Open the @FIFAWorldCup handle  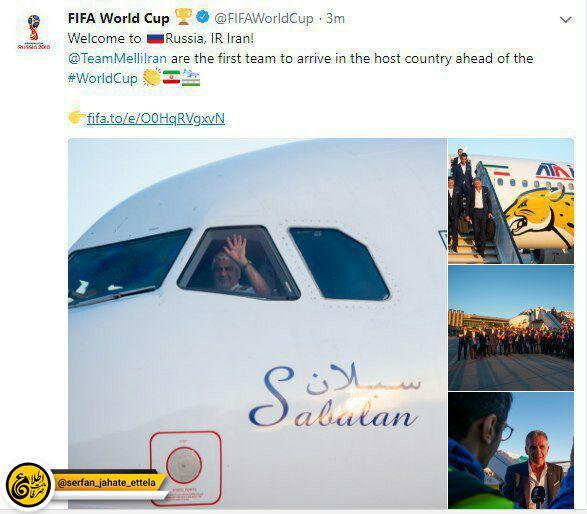264,18
